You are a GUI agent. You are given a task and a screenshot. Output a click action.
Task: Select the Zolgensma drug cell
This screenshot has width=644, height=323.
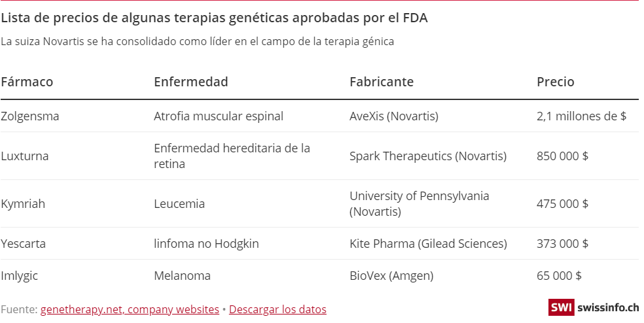[30, 116]
